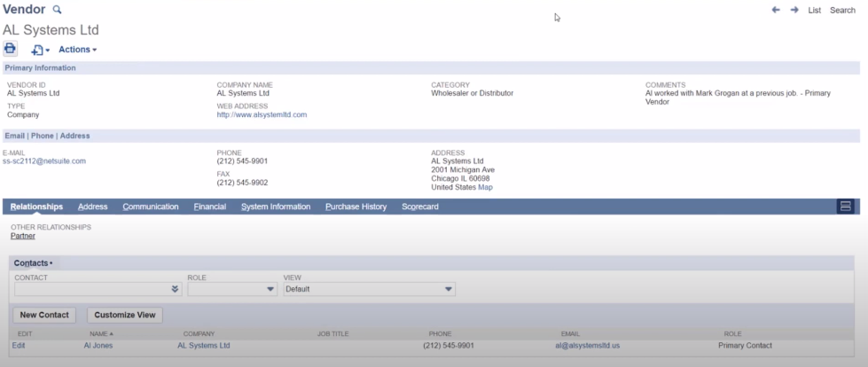Open the System Information tab
Viewport: 868px width, 367px height.
pos(276,207)
